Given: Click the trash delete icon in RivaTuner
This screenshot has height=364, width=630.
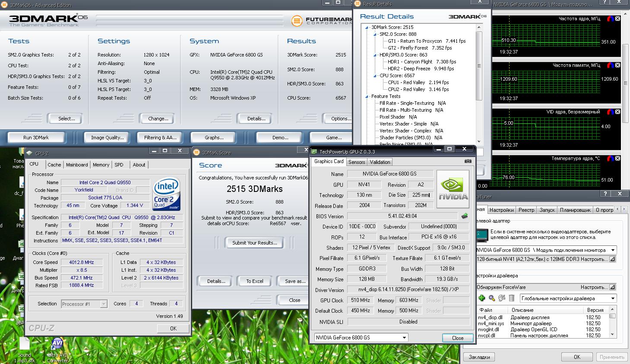Looking at the screenshot, I should coord(512,298).
